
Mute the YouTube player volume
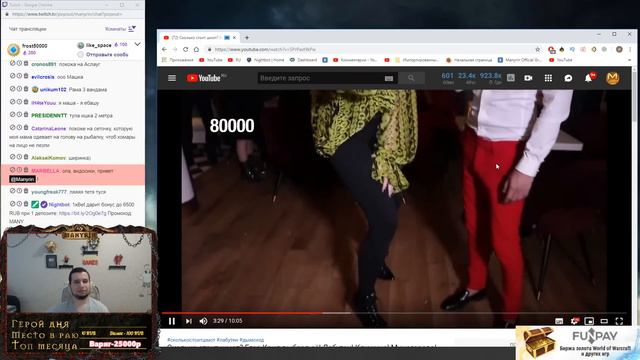203,321
